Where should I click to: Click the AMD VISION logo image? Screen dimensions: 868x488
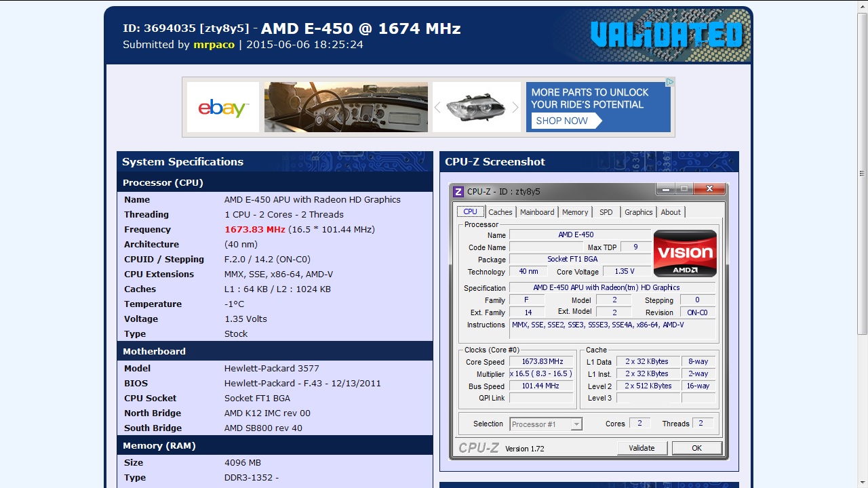685,253
